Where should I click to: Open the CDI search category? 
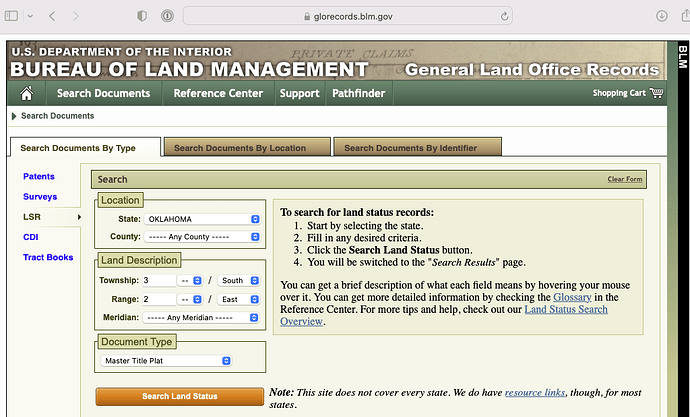point(31,237)
